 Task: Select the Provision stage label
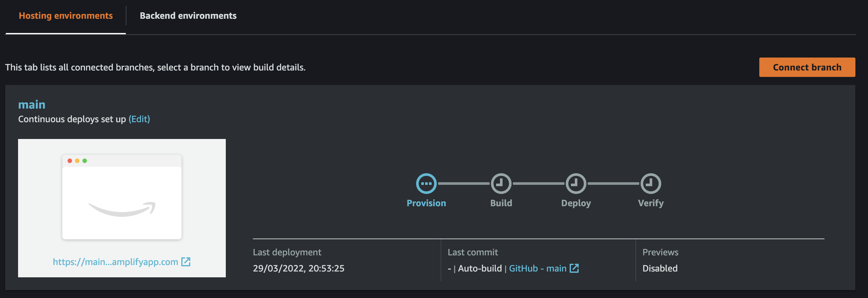(426, 203)
